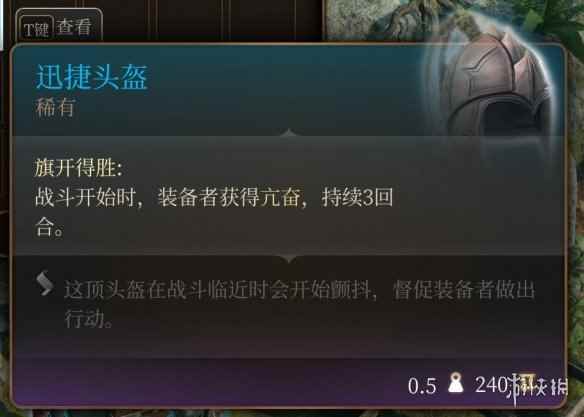This screenshot has height=417, width=584.
Task: Click the flavor text about helmet trembling
Action: 299,304
